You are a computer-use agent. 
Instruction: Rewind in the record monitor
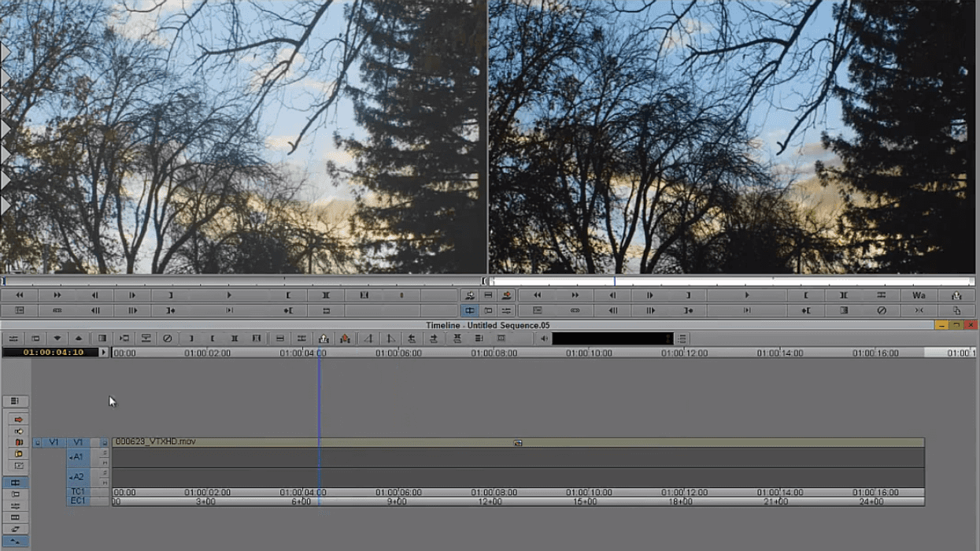click(x=537, y=295)
